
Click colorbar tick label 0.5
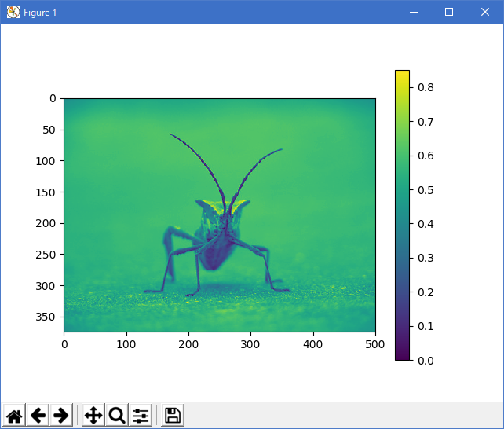click(x=425, y=190)
